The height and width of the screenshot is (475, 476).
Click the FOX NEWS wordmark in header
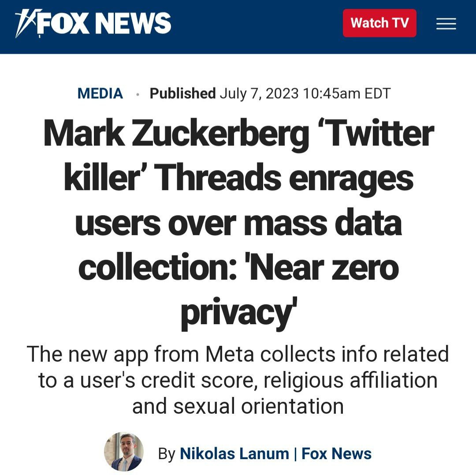[104, 23]
